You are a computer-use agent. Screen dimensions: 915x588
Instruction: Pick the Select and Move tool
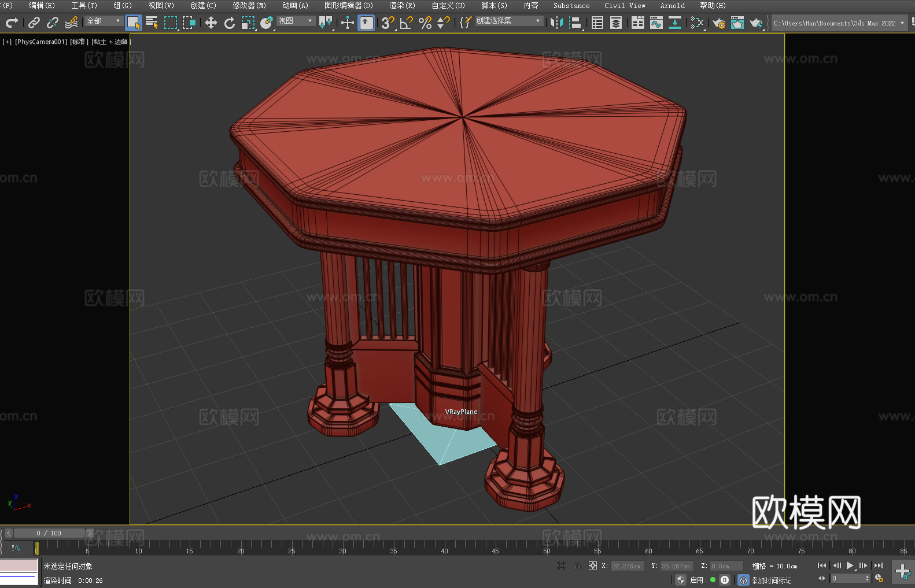coord(211,23)
